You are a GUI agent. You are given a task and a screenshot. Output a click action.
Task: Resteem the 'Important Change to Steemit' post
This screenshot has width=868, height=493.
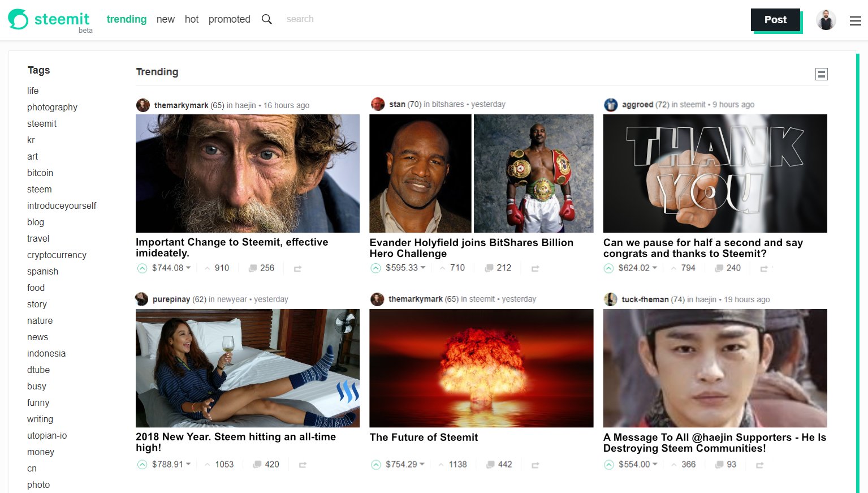coord(297,269)
